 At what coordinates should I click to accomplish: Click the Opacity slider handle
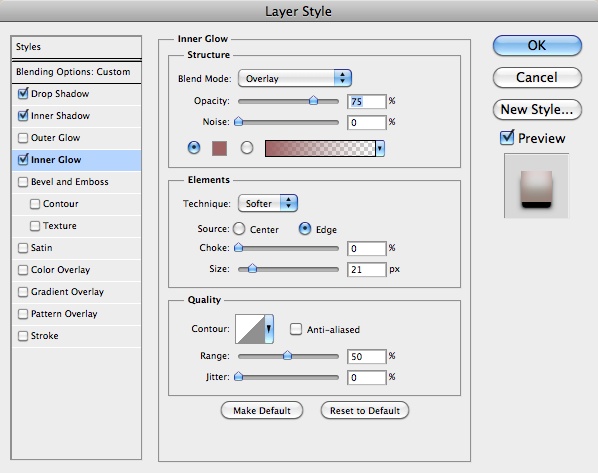pyautogui.click(x=313, y=100)
